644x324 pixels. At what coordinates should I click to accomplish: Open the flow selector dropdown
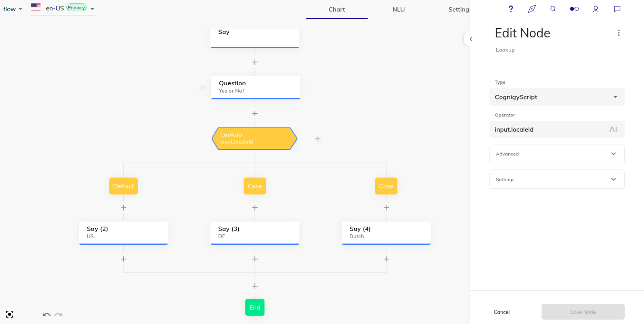tap(13, 9)
